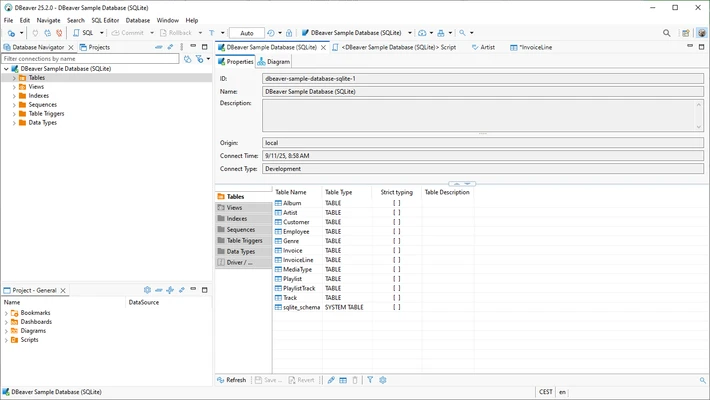Select Views in the side list
Viewport: 710px width, 400px height.
[x=244, y=207]
